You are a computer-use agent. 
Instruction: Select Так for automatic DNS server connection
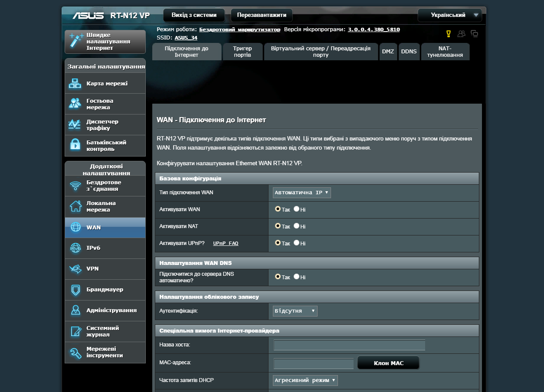coord(278,277)
